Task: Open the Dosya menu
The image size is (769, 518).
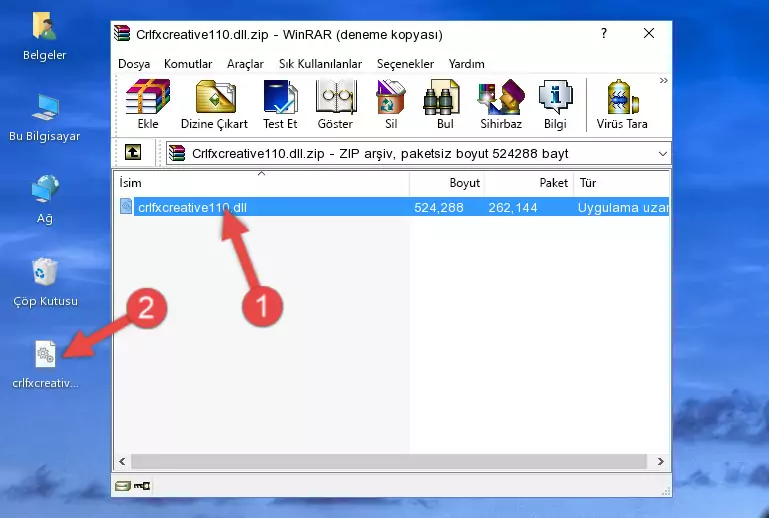Action: coord(134,64)
